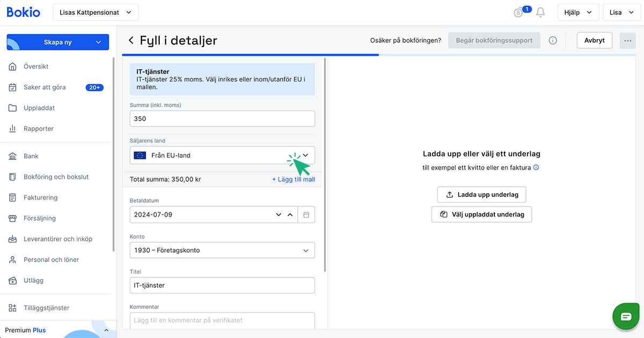Image resolution: width=644 pixels, height=338 pixels.
Task: Open Bokföring och bokslut in sidebar
Action: (56, 177)
